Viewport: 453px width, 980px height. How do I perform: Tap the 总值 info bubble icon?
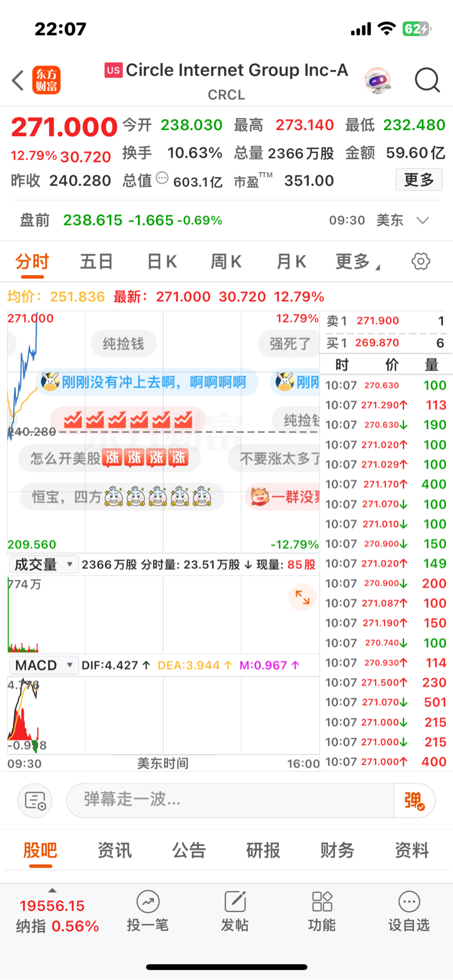(162, 178)
